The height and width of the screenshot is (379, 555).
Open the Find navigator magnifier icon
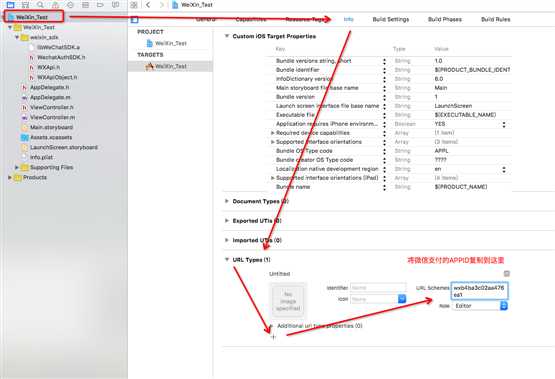(40, 5)
